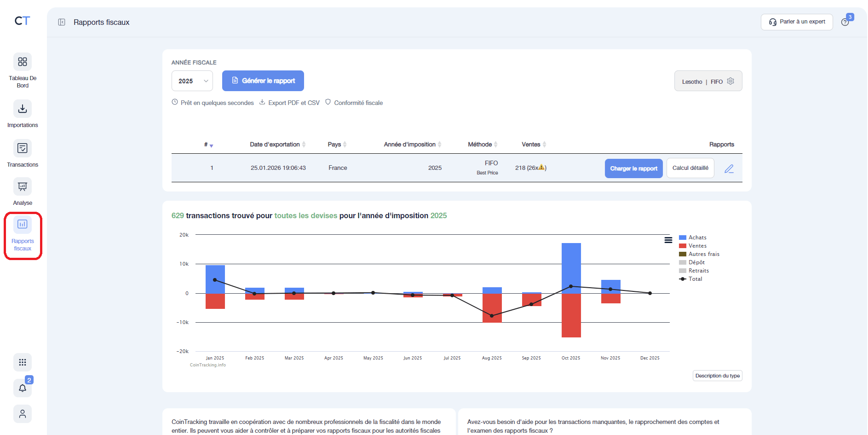The image size is (868, 435).
Task: Open the apps grid icon
Action: (x=23, y=362)
